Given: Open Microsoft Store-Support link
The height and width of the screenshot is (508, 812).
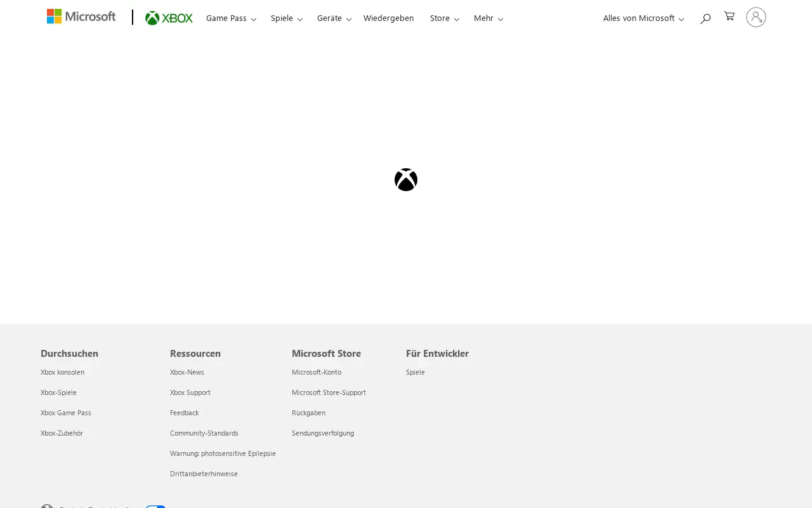Looking at the screenshot, I should tap(329, 392).
